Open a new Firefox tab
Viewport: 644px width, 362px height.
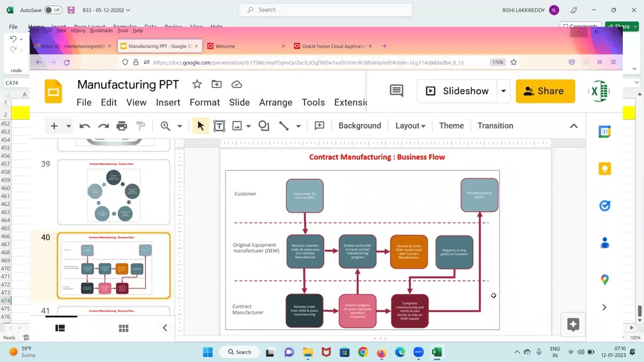click(384, 46)
